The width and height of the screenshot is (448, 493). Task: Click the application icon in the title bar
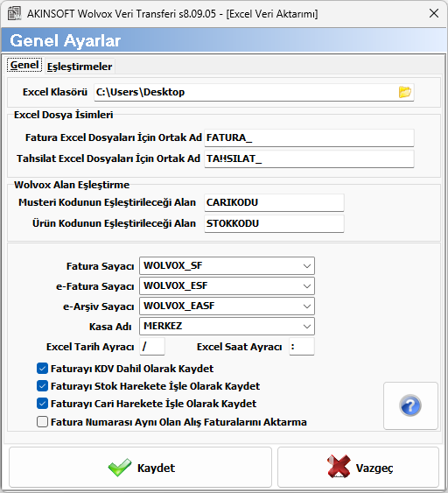click(14, 13)
